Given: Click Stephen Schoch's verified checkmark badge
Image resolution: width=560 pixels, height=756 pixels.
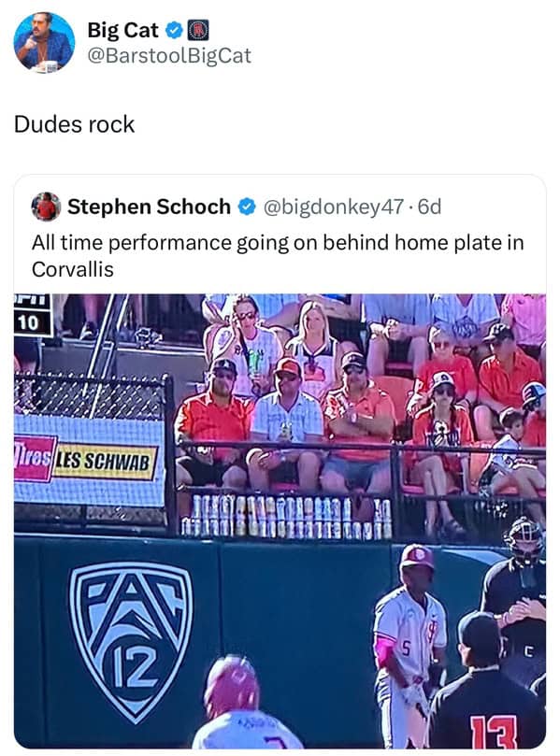Looking at the screenshot, I should pyautogui.click(x=247, y=207).
